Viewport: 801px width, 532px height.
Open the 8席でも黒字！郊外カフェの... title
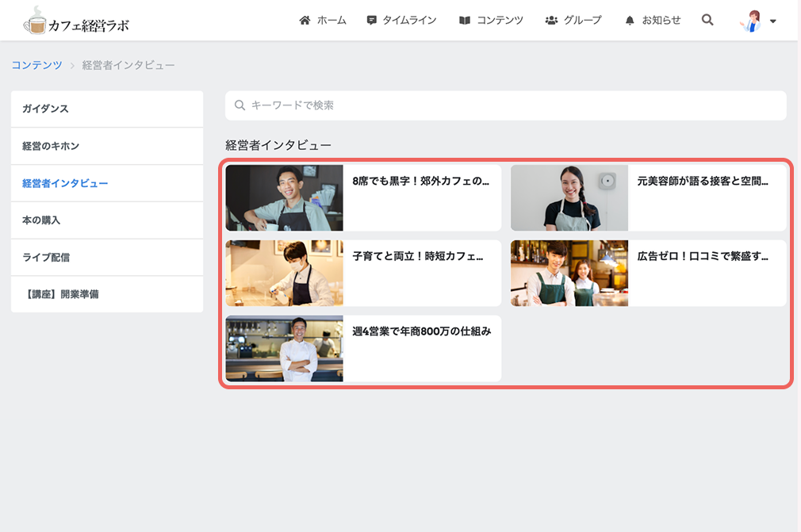[x=421, y=181]
